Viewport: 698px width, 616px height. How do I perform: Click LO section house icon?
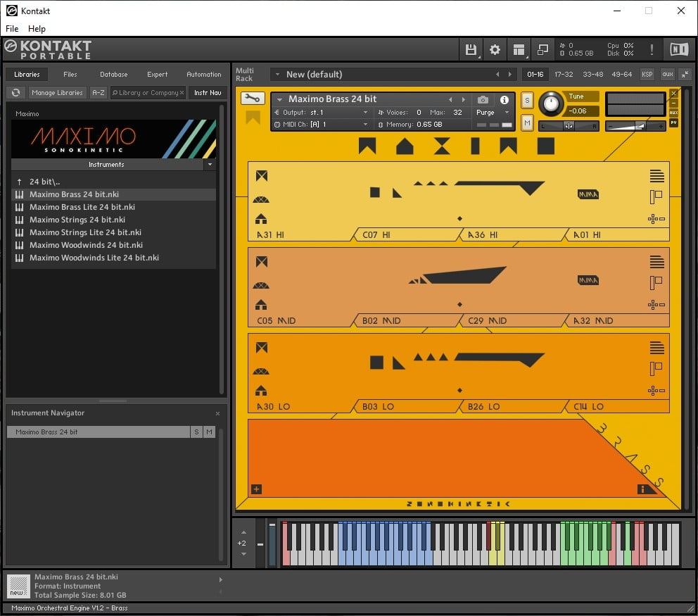pyautogui.click(x=261, y=391)
